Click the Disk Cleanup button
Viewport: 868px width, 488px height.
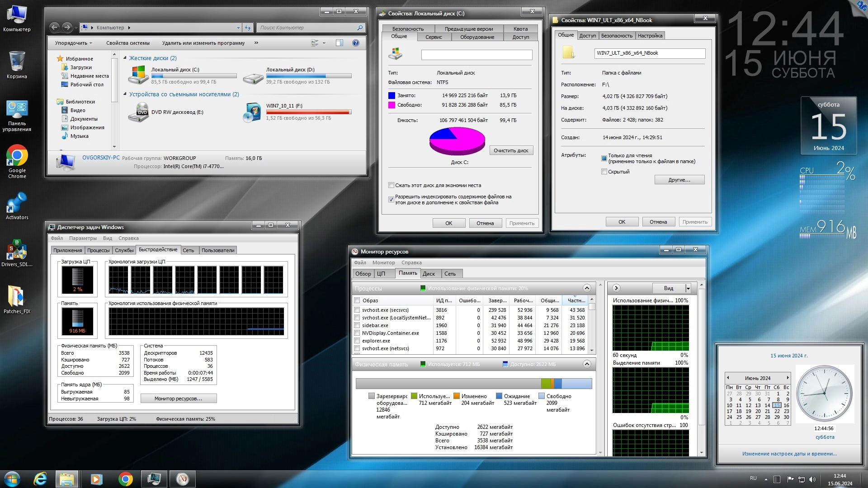pos(511,150)
